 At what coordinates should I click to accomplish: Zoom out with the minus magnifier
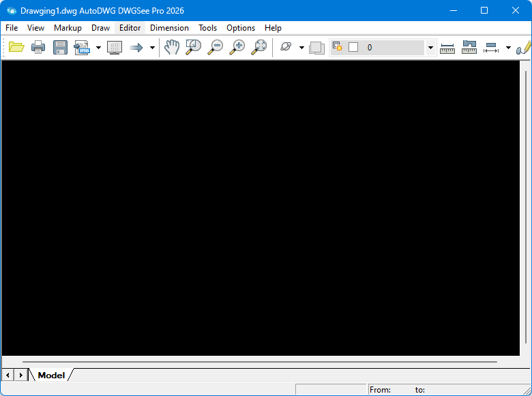215,47
